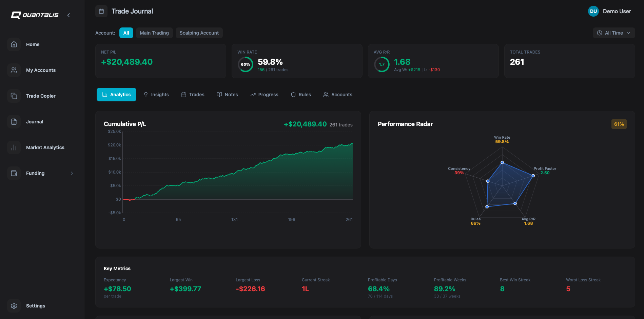Click the Rules 66% radar label

click(x=475, y=221)
